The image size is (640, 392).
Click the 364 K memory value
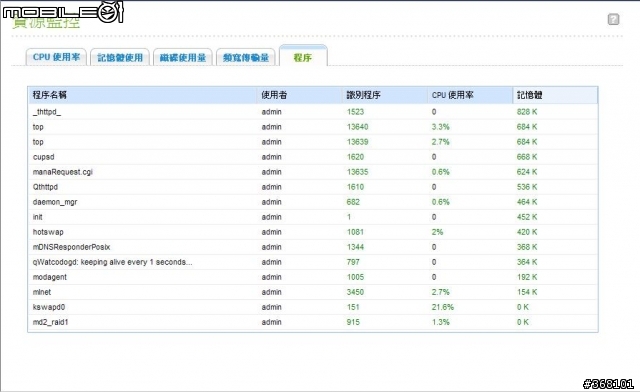click(x=527, y=262)
